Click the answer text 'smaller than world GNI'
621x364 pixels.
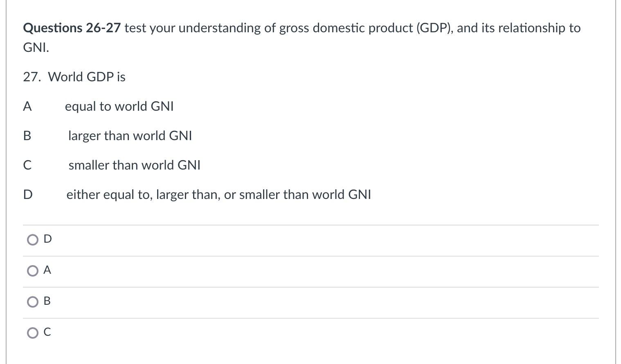click(x=135, y=165)
